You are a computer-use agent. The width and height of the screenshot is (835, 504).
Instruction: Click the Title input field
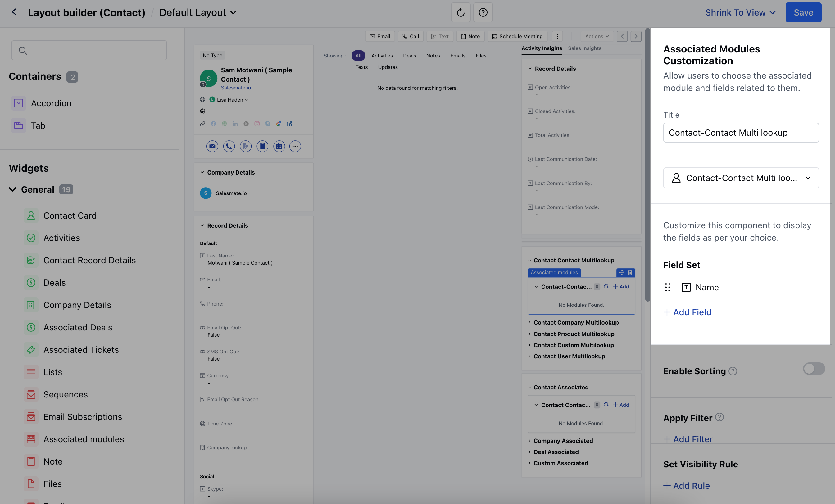pos(741,133)
